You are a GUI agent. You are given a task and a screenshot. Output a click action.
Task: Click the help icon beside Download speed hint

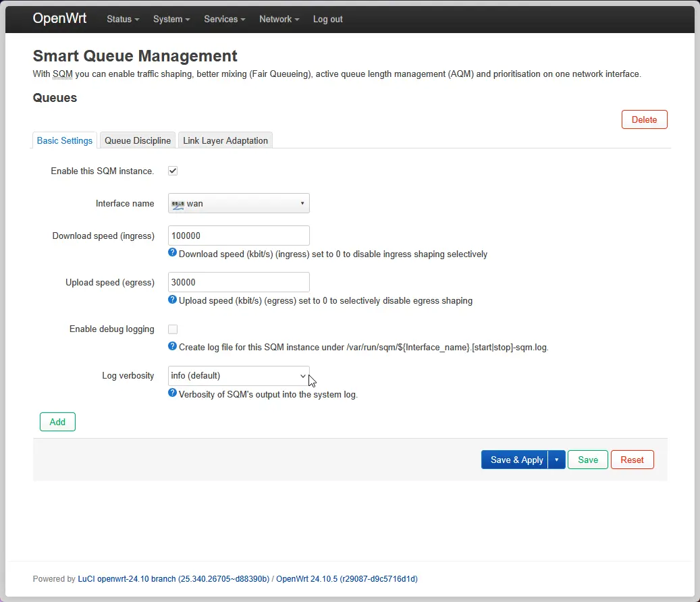pos(172,252)
